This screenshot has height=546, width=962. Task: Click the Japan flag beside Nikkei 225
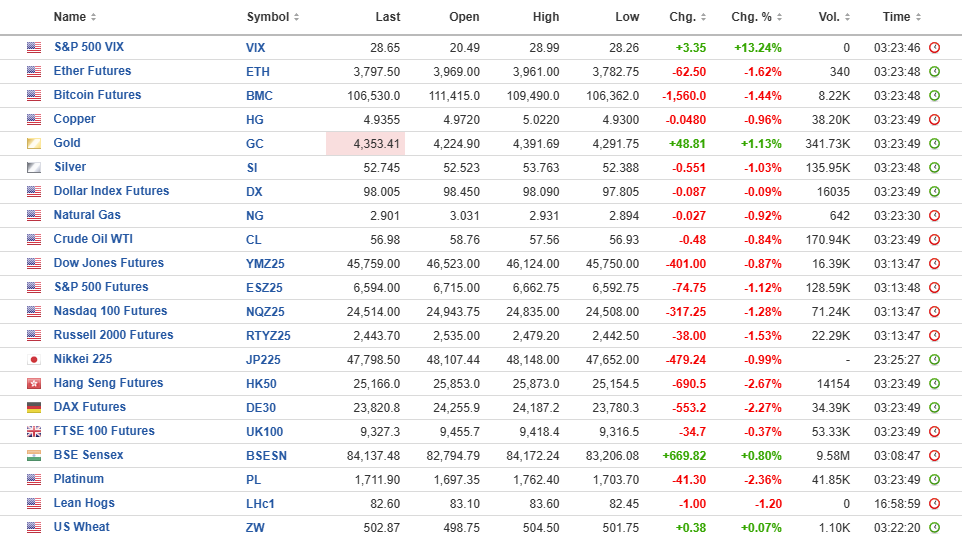click(x=34, y=360)
